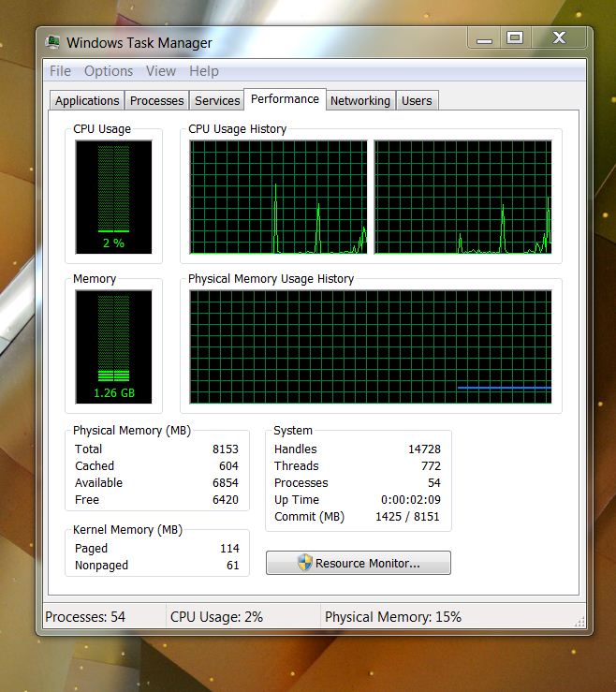Click the Up Time value 0:00:02:09
The image size is (616, 692).
pyautogui.click(x=411, y=500)
